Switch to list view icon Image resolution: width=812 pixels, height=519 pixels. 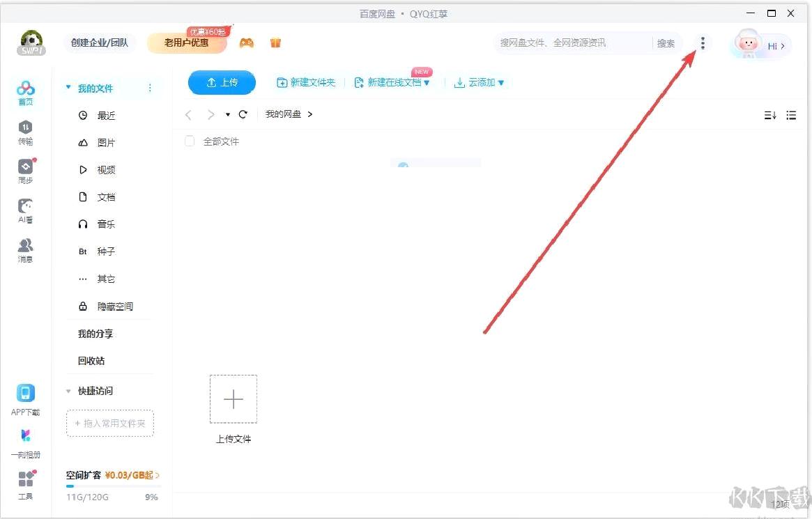791,115
